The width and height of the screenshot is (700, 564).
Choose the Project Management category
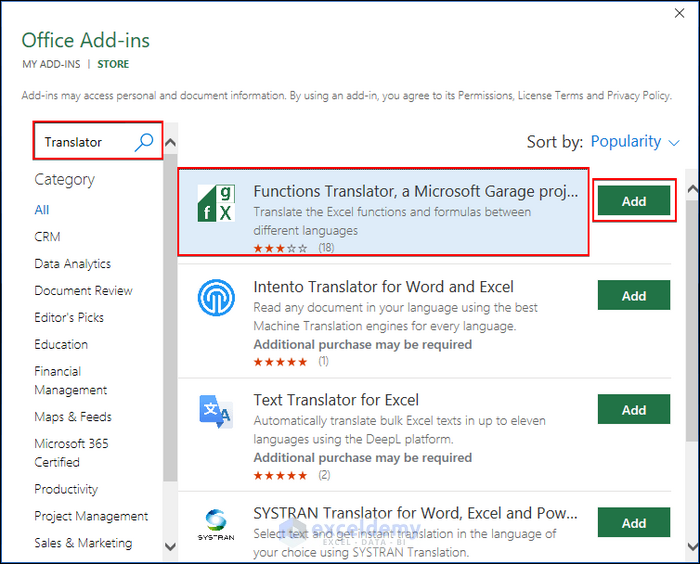tap(91, 516)
